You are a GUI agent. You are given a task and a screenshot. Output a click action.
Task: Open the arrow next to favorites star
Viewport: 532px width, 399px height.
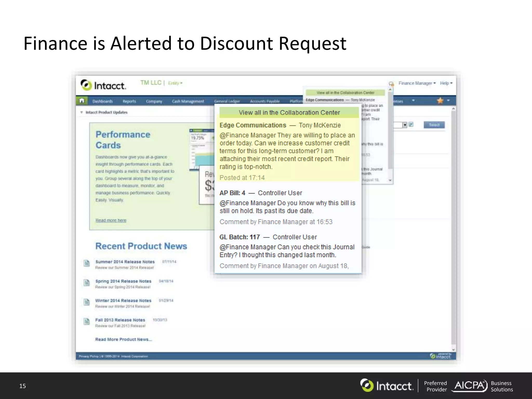(x=448, y=101)
